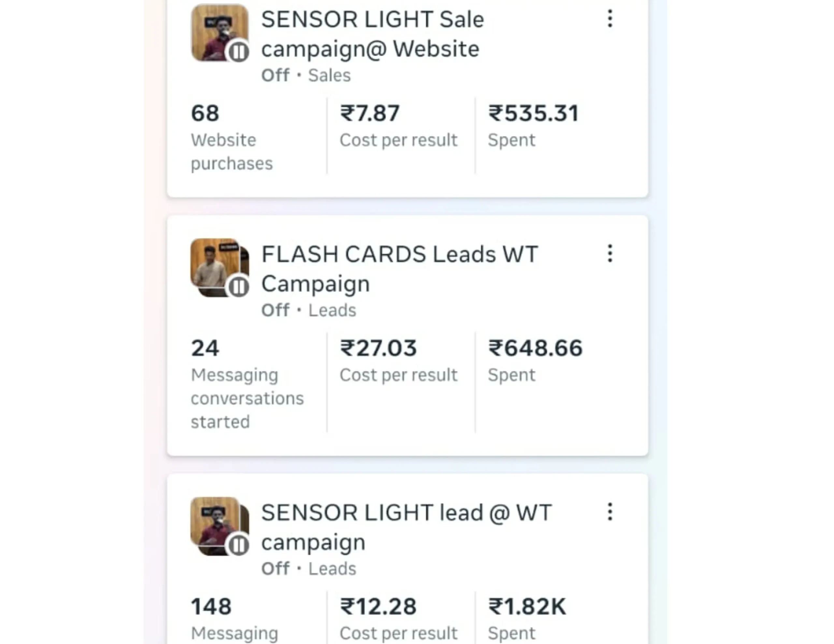Viewport: 834px width, 644px height.
Task: Click the SENSOR LIGHT lead @ WT campaign title
Action: pos(406,527)
